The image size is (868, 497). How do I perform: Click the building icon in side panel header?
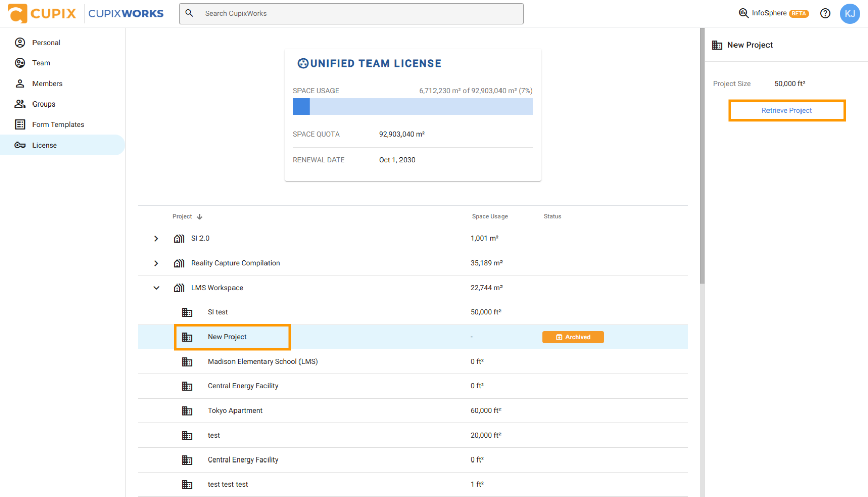coord(717,45)
